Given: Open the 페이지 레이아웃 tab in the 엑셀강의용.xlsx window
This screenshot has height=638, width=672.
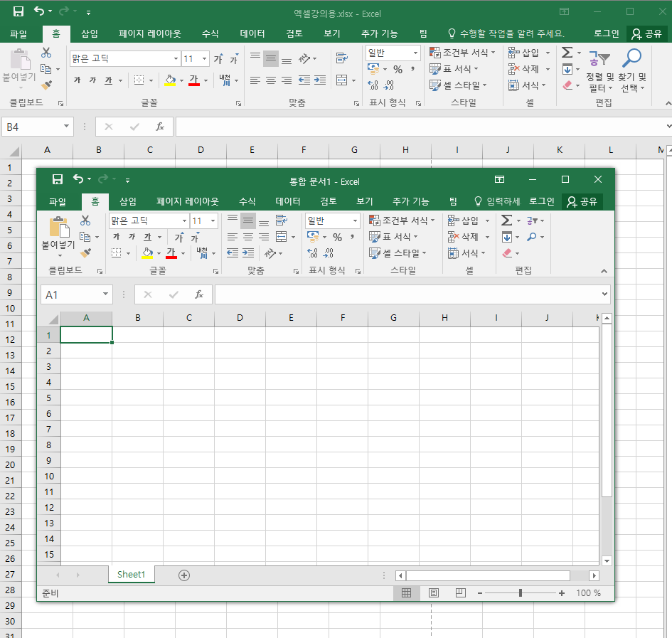Looking at the screenshot, I should click(150, 33).
